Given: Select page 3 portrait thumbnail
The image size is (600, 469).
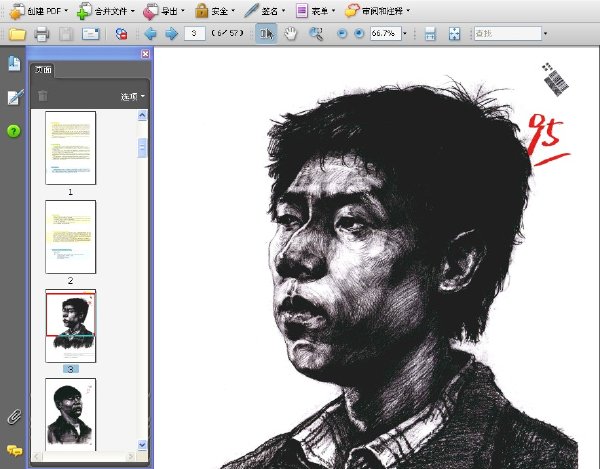Looking at the screenshot, I should tap(70, 326).
